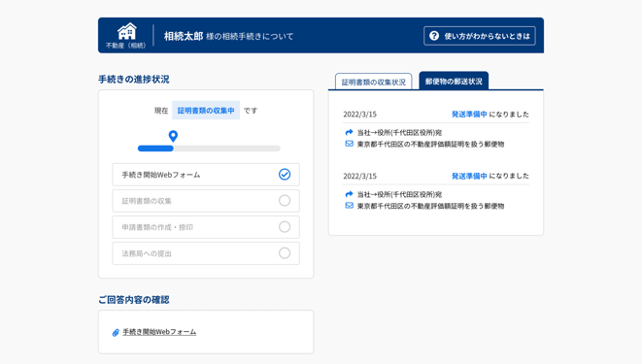Toggle the circle for 法務局への提出
Image resolution: width=642 pixels, height=364 pixels.
pos(285,252)
